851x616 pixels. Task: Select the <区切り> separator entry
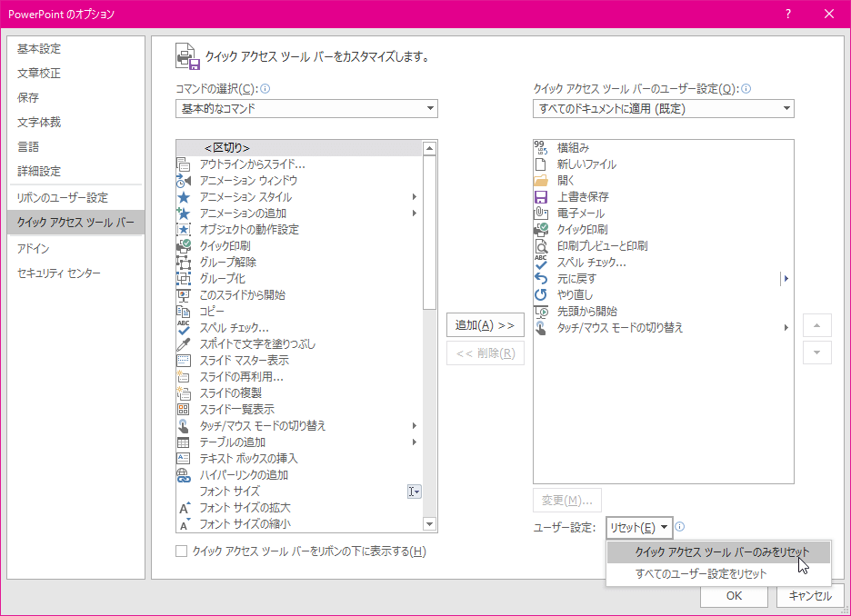coord(299,147)
